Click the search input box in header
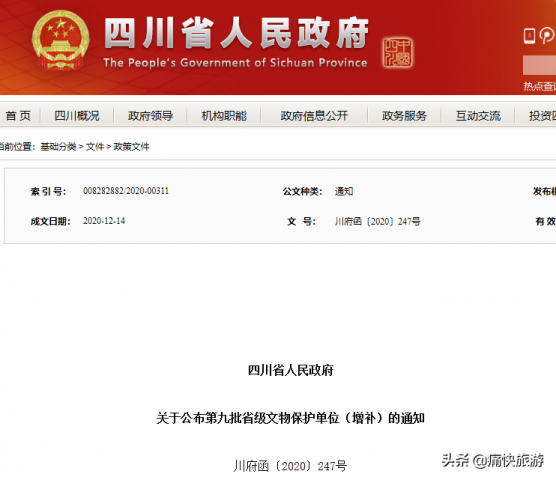Screen dimensions: 556x480 point(539,65)
